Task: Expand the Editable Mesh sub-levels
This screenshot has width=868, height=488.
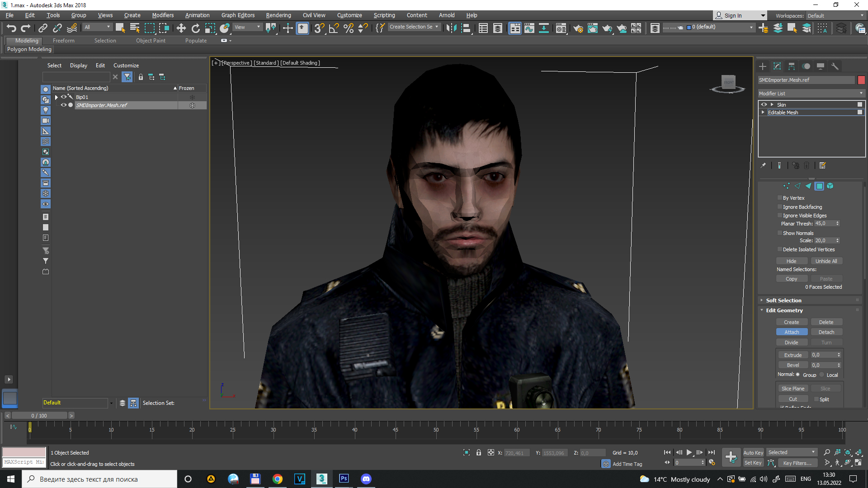Action: click(763, 113)
